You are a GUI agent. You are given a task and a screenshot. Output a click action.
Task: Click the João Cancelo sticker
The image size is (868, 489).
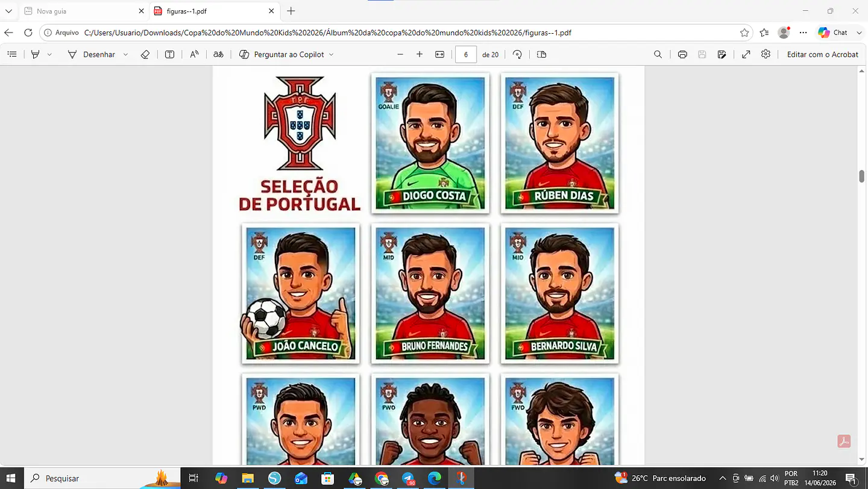(x=300, y=294)
